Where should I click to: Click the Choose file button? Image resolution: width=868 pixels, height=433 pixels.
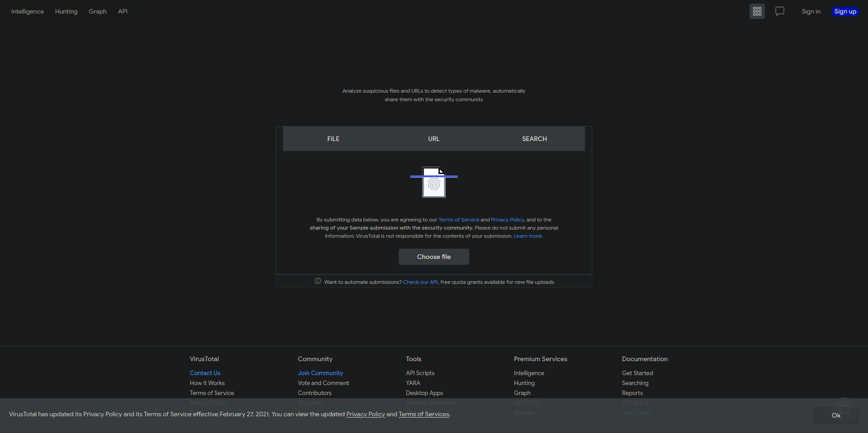[434, 257]
